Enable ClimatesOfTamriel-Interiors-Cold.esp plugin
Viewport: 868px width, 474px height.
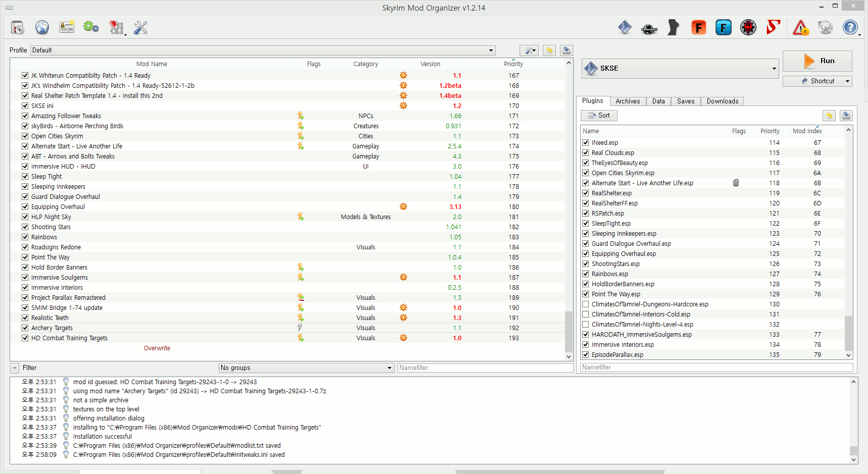coord(586,314)
